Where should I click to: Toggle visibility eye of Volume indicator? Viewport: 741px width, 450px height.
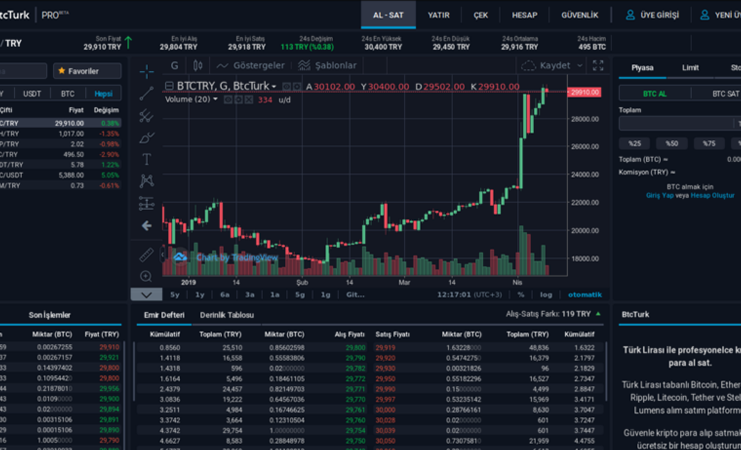pyautogui.click(x=227, y=100)
